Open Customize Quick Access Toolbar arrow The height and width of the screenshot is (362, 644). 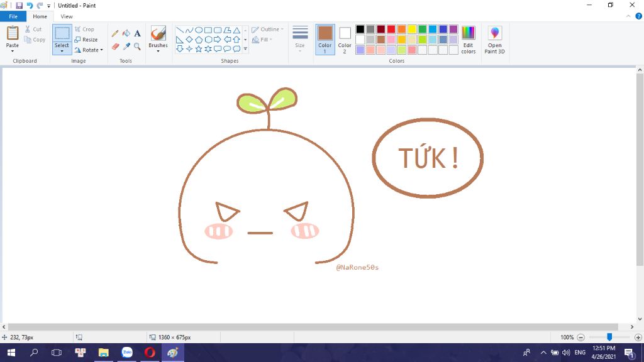[x=48, y=6]
